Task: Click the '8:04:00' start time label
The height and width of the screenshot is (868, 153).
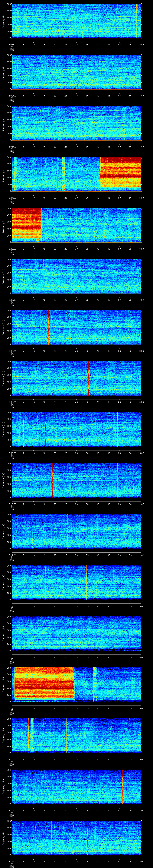Action: coord(12,198)
